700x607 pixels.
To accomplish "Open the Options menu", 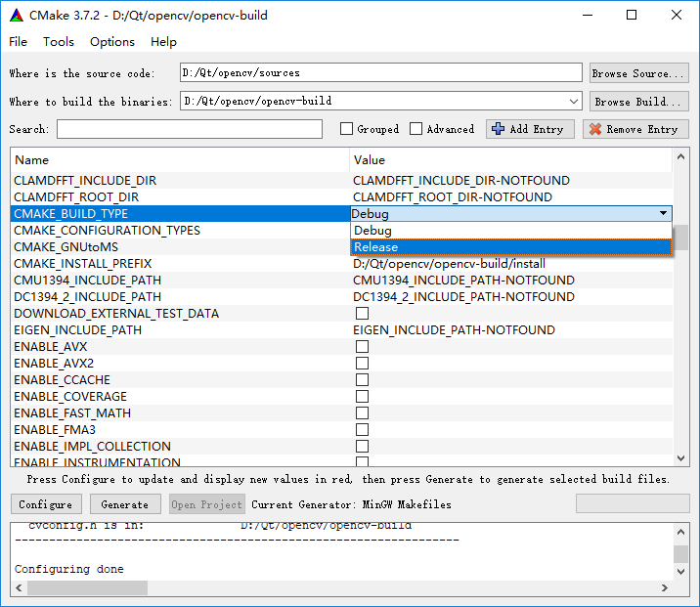I will [112, 41].
